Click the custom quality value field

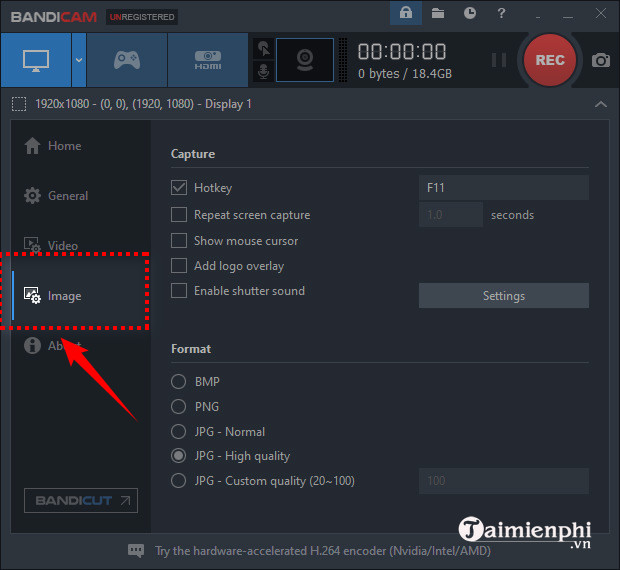(504, 481)
